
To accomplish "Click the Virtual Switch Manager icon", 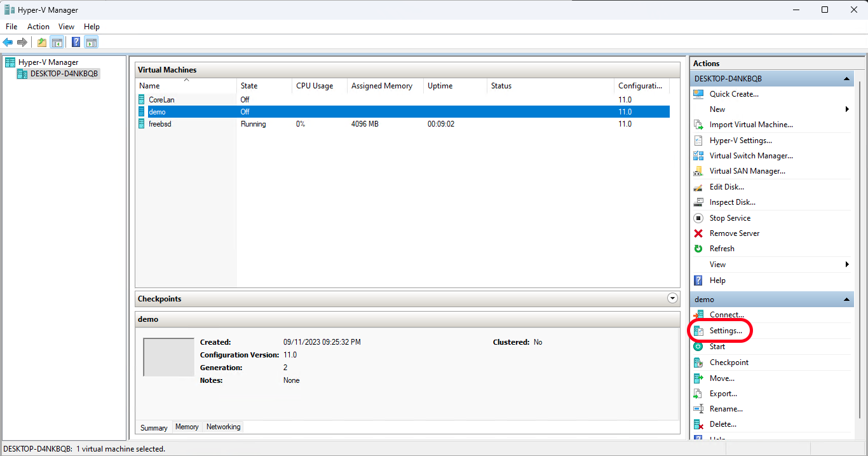I will pyautogui.click(x=698, y=156).
